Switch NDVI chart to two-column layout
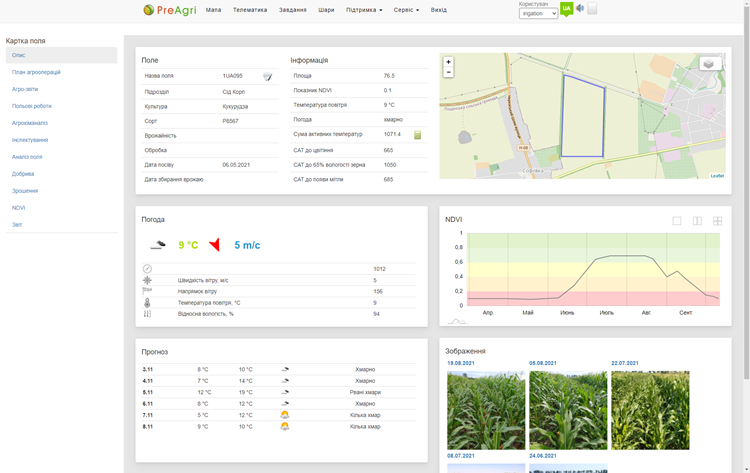Image resolution: width=750 pixels, height=473 pixels. click(697, 221)
